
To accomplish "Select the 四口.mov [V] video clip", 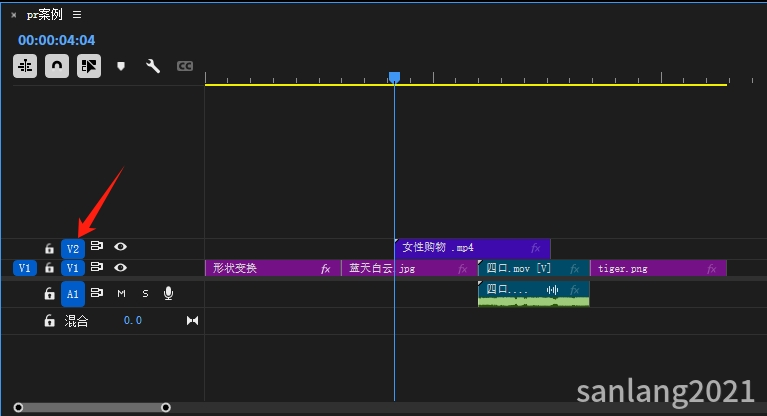I will point(534,268).
